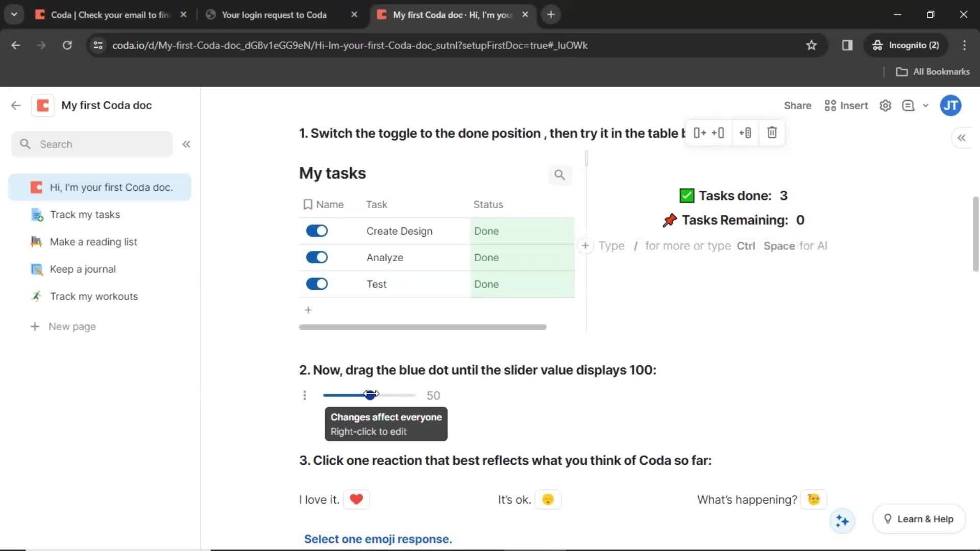
Task: Expand the right panel double chevron
Action: click(x=962, y=138)
